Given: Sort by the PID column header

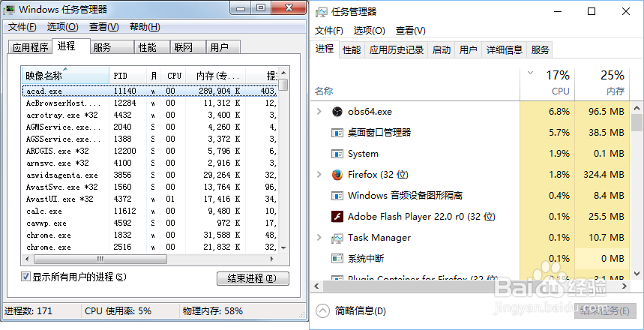Looking at the screenshot, I should coord(127,76).
